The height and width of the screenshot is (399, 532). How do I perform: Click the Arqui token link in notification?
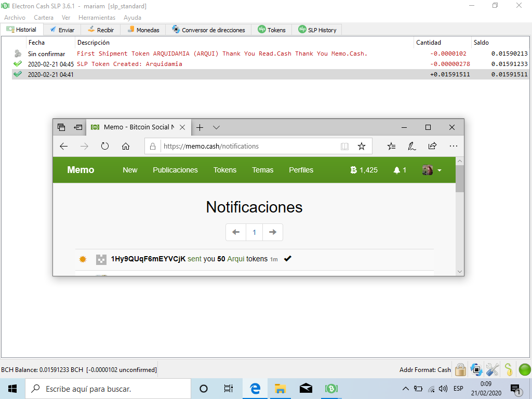pyautogui.click(x=236, y=259)
